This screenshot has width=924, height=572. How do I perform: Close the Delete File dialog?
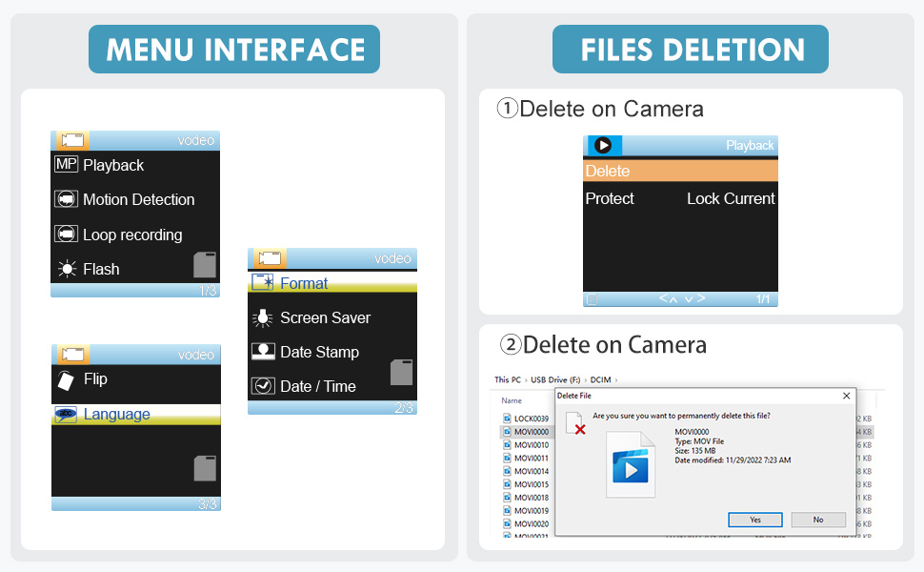(x=846, y=395)
